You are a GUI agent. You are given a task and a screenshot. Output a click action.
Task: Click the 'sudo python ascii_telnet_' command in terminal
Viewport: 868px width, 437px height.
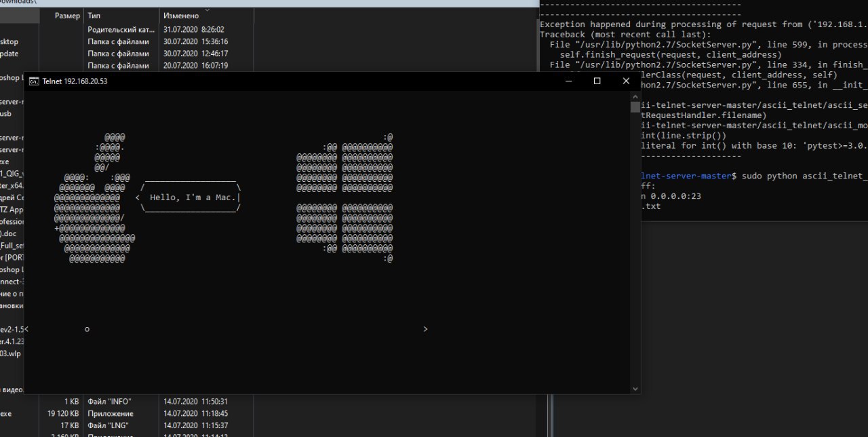pos(805,176)
